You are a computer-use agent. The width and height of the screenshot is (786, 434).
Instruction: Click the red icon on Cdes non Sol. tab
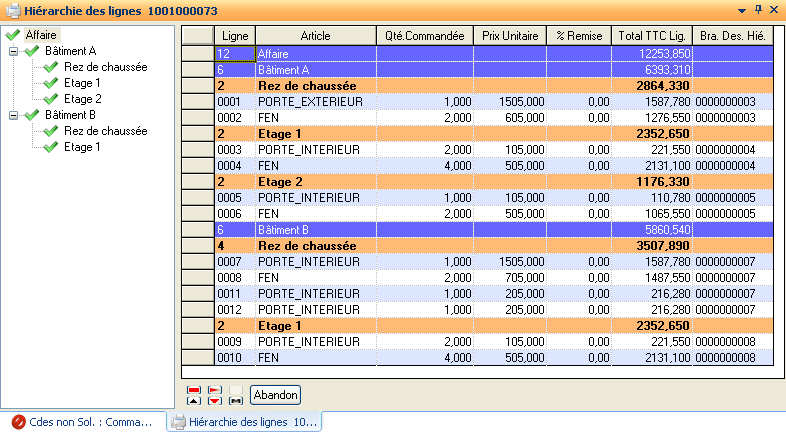pos(18,423)
